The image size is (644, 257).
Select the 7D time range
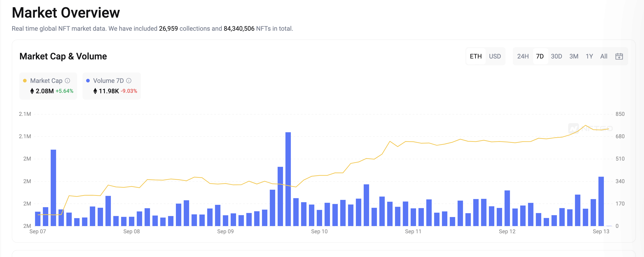tap(540, 56)
